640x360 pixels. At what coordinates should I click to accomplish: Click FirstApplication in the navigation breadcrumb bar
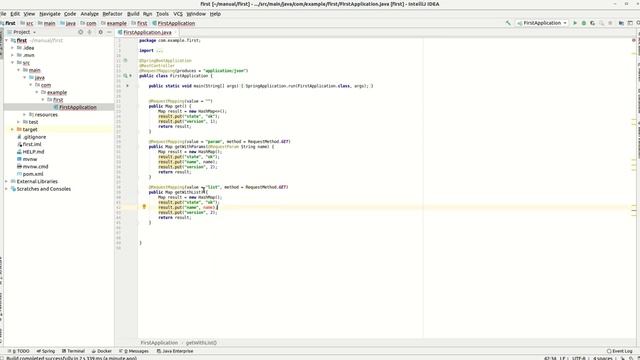pos(176,23)
